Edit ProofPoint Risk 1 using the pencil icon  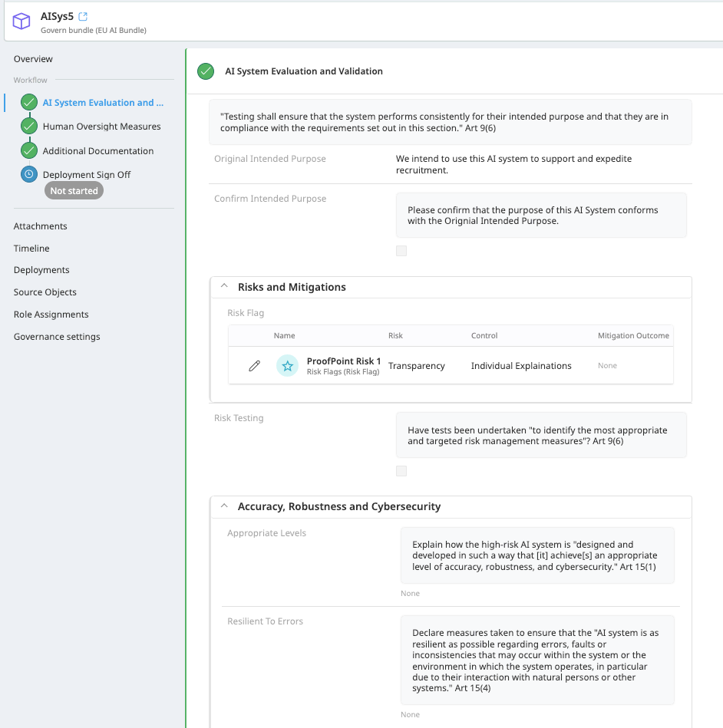pos(254,365)
